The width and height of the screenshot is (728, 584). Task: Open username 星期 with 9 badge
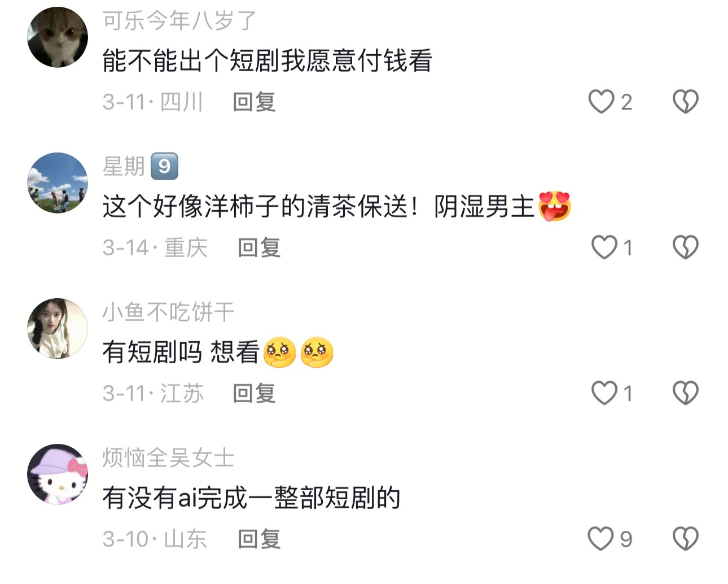point(141,166)
